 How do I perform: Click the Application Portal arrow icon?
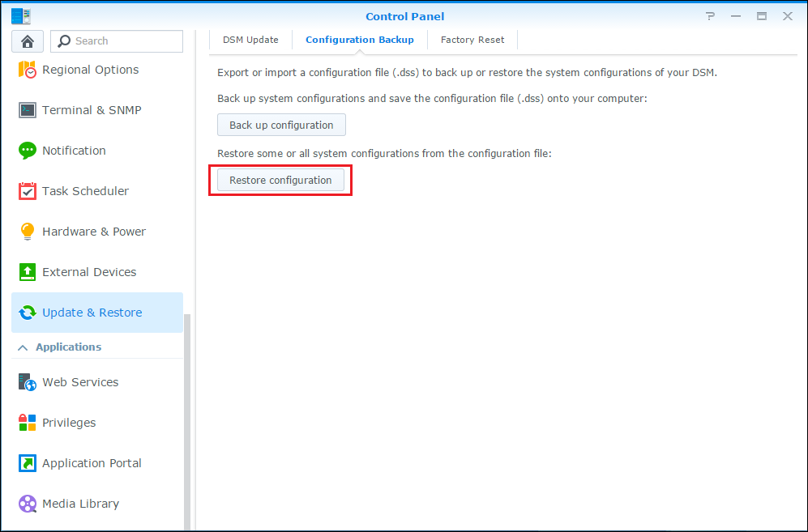[x=28, y=463]
